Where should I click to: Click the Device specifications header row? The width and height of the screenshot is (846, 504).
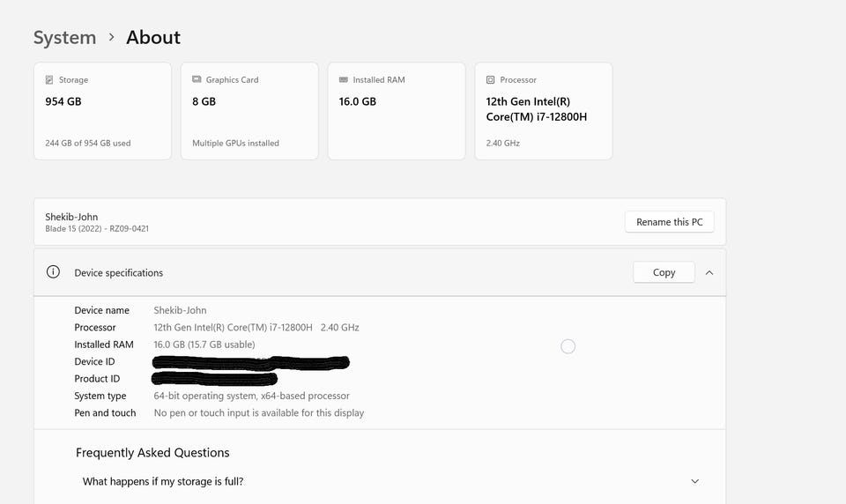[352, 273]
